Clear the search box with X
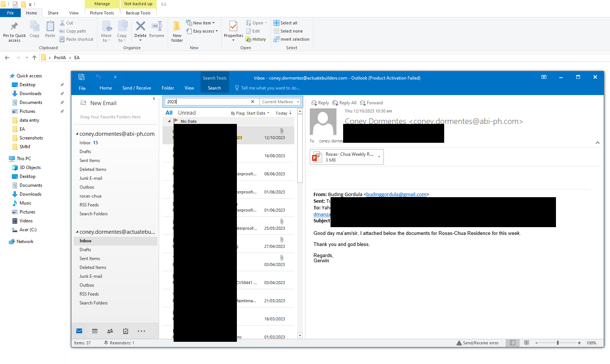The image size is (610, 364). pos(252,102)
